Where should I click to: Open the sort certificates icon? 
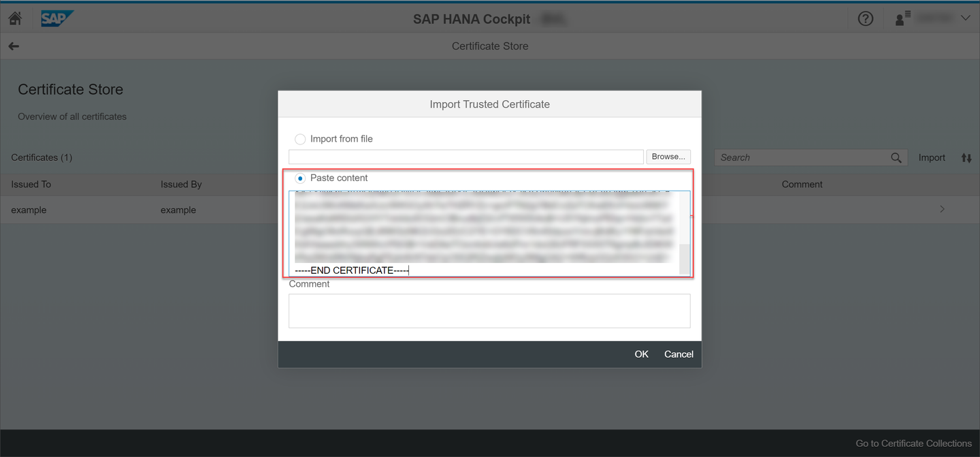click(x=966, y=157)
